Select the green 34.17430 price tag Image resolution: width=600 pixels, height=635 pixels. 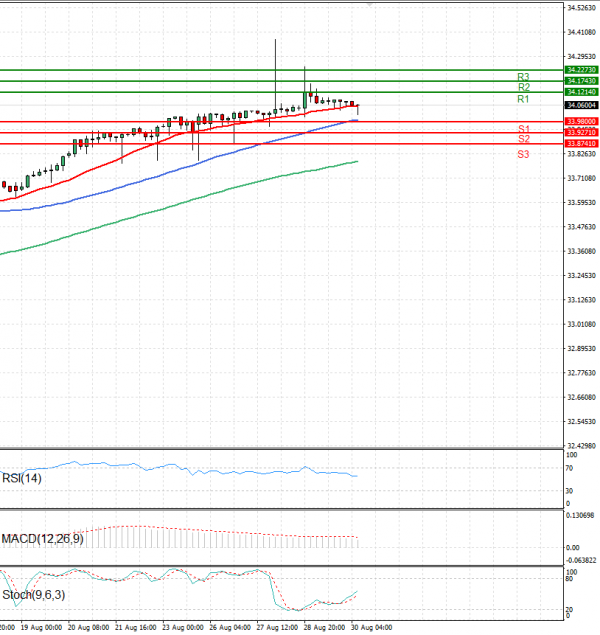pyautogui.click(x=581, y=81)
